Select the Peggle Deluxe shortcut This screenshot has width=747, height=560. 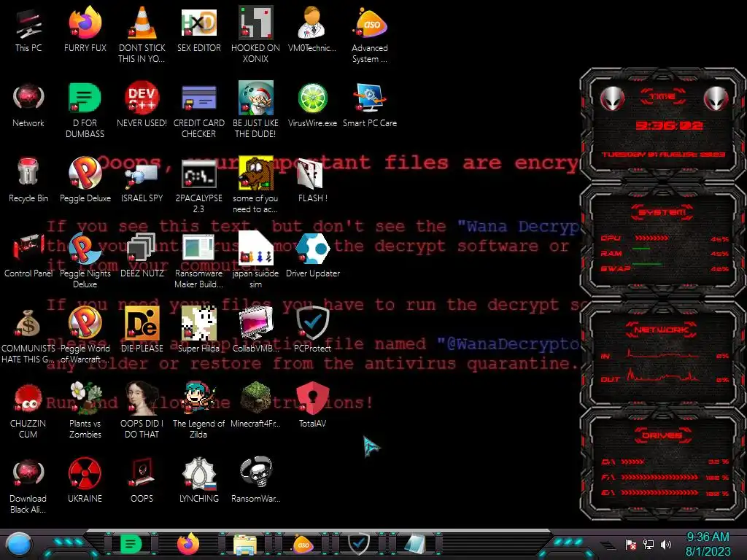click(x=85, y=180)
